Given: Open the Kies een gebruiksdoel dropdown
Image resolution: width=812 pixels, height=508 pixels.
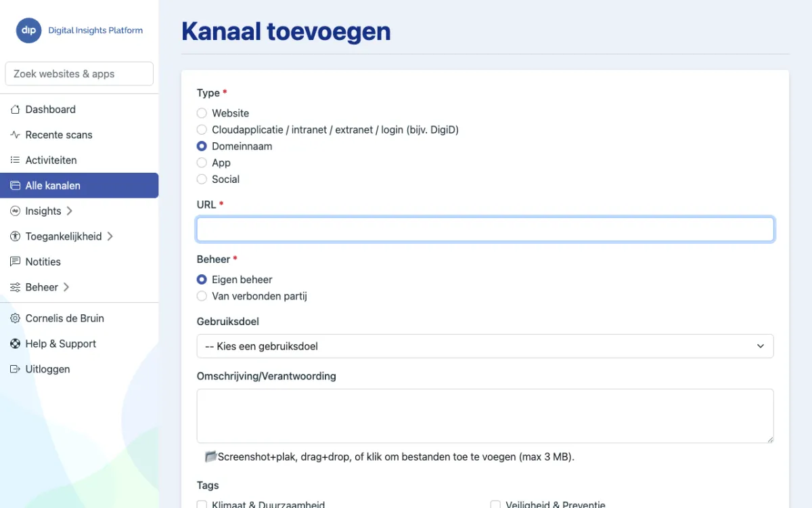Looking at the screenshot, I should point(485,346).
